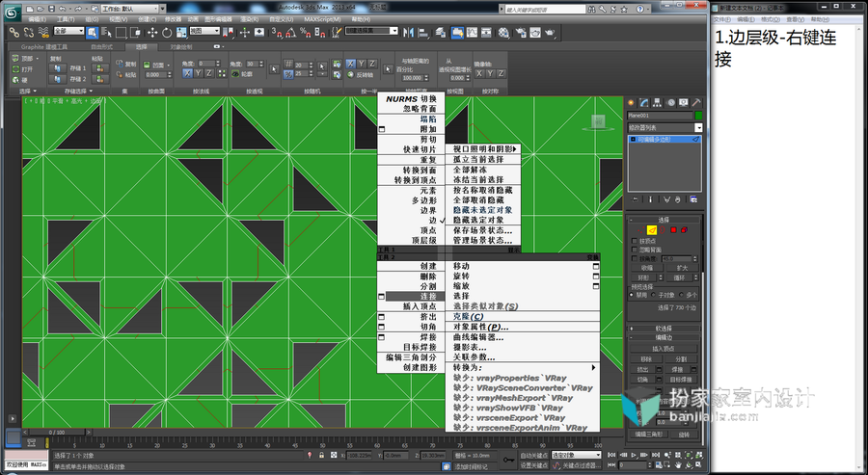Viewport: 868px width, 475px height.
Task: Click the Bind to Space Warp icon
Action: click(x=43, y=33)
